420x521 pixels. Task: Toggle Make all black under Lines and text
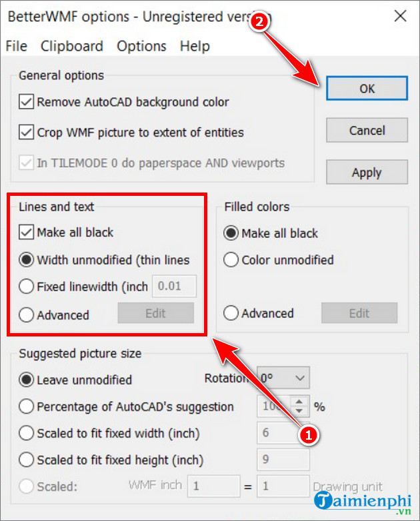pos(27,233)
